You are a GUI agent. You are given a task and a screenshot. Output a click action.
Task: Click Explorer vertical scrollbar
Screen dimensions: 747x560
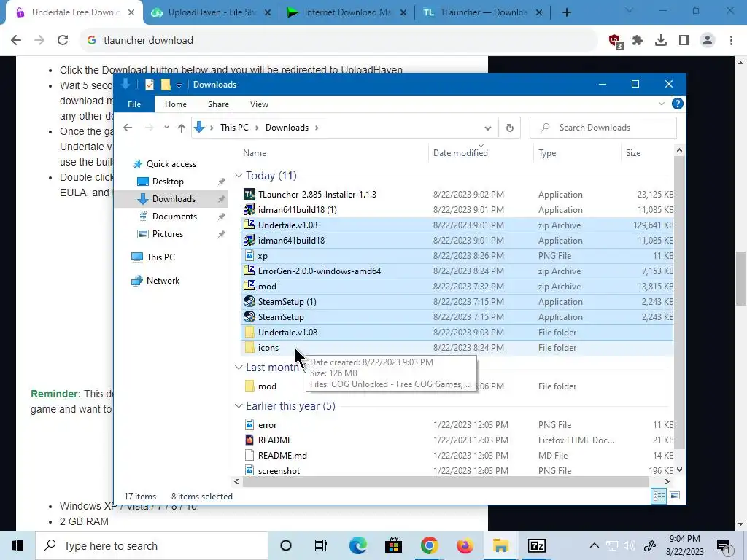click(x=679, y=302)
